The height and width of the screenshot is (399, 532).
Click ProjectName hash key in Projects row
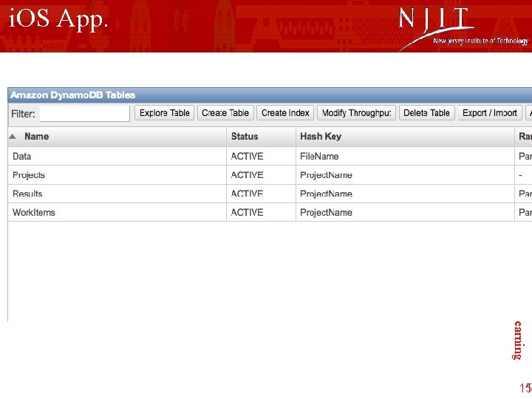pyautogui.click(x=326, y=175)
